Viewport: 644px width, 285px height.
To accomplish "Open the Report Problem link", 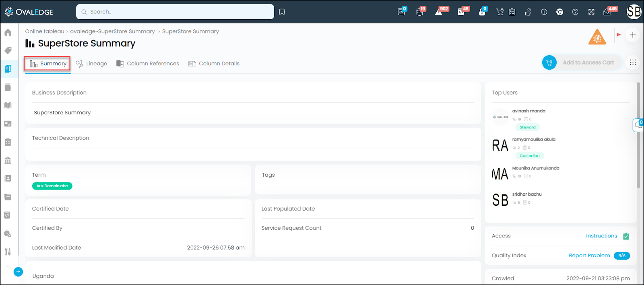I will click(x=589, y=256).
